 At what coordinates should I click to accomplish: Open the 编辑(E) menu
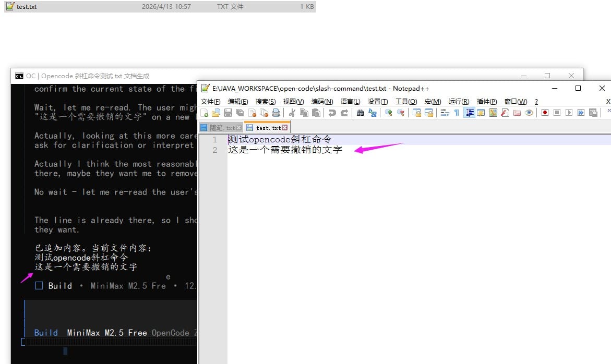(238, 102)
